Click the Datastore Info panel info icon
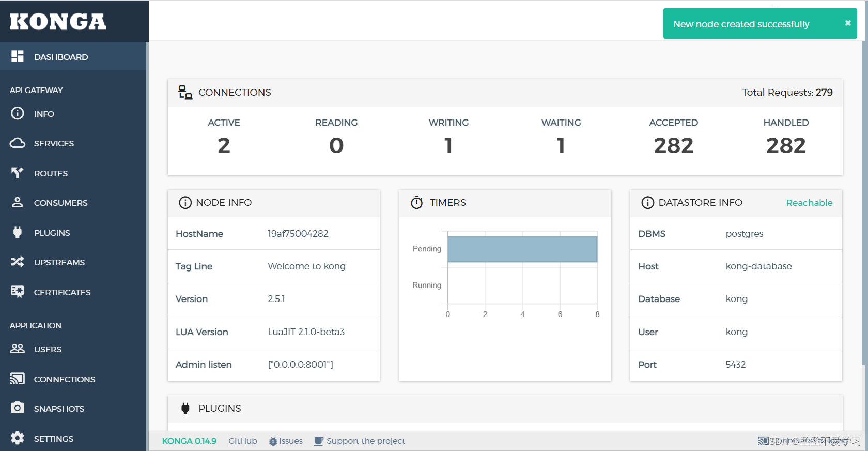This screenshot has height=451, width=868. click(x=647, y=203)
